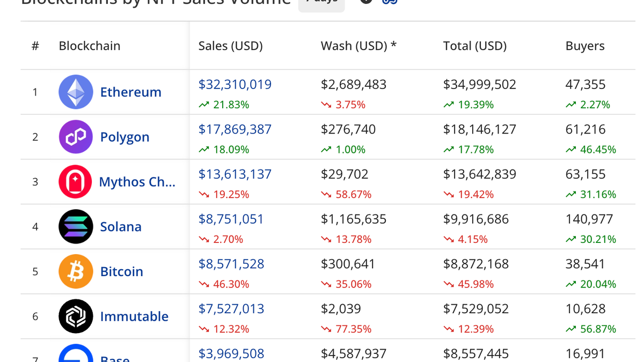Click the 46.45% Polygon buyers change
This screenshot has height=362, width=644.
tap(591, 150)
